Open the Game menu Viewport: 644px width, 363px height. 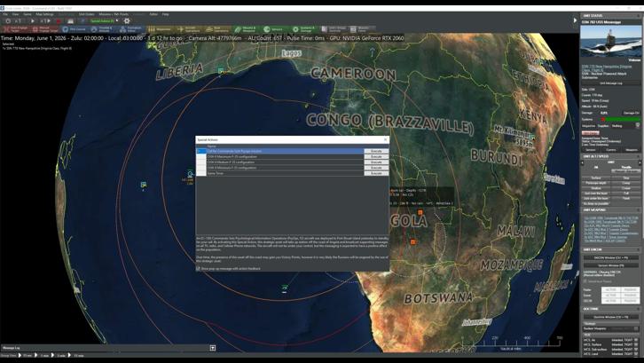click(x=27, y=14)
